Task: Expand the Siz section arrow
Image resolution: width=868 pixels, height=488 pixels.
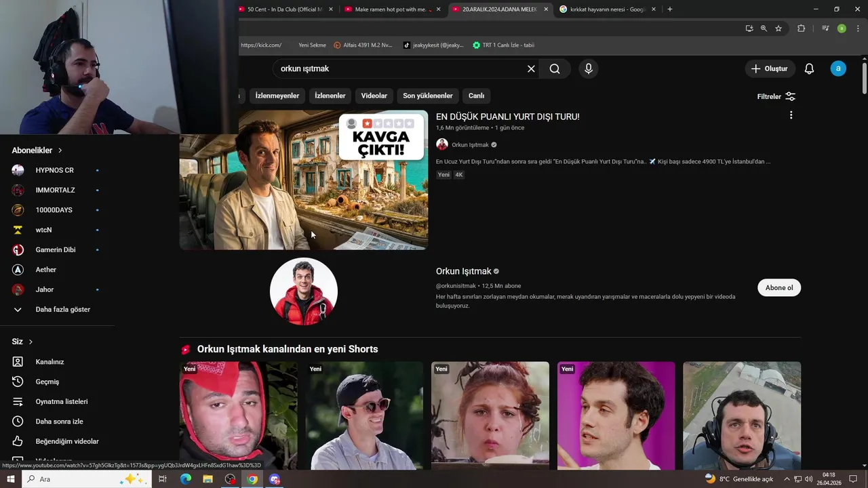Action: [31, 342]
